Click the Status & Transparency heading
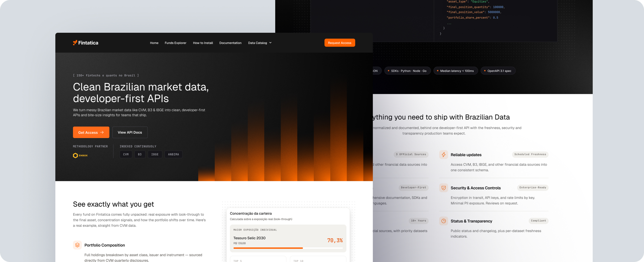This screenshot has width=644, height=262. click(471, 221)
